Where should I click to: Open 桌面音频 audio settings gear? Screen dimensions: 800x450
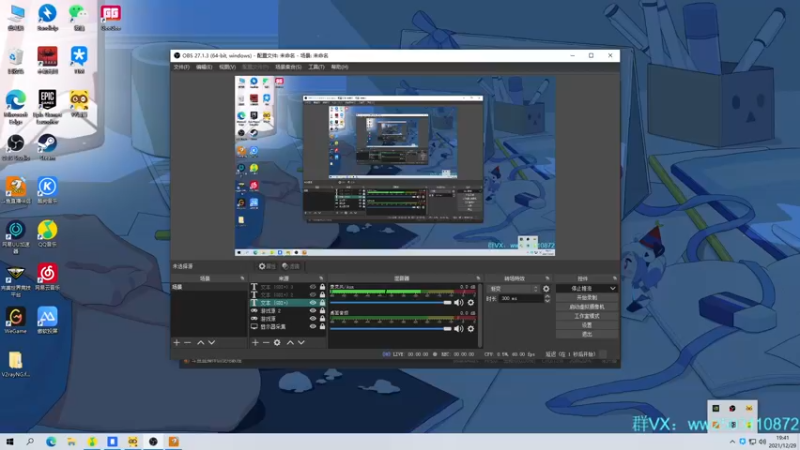(x=470, y=329)
